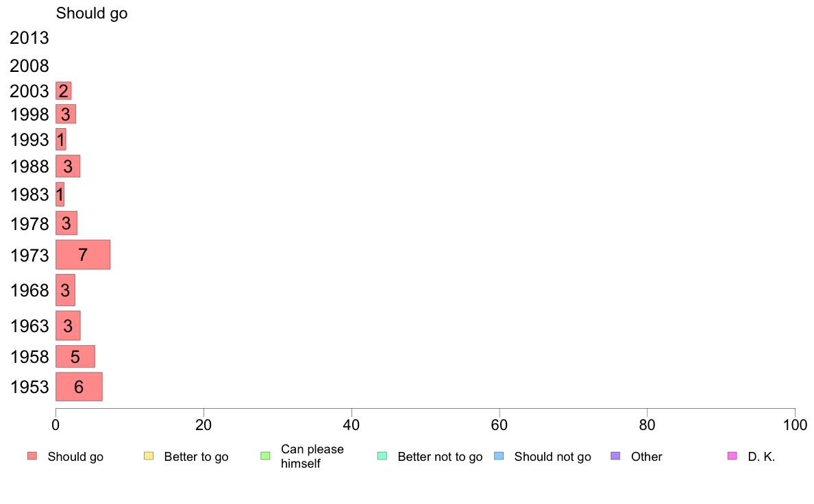Click the 2003 bar showing 2
Viewport: 814px width, 504px height.
(x=63, y=91)
